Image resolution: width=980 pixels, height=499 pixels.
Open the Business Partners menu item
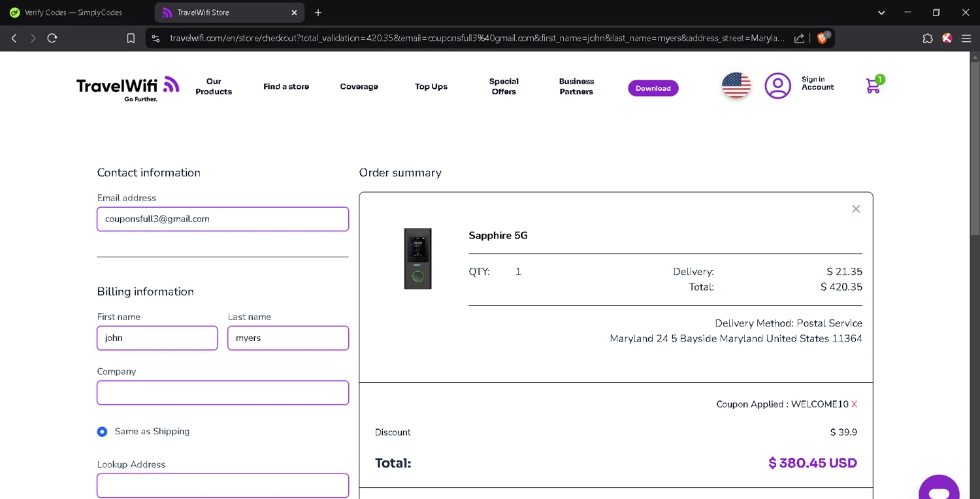click(x=576, y=86)
